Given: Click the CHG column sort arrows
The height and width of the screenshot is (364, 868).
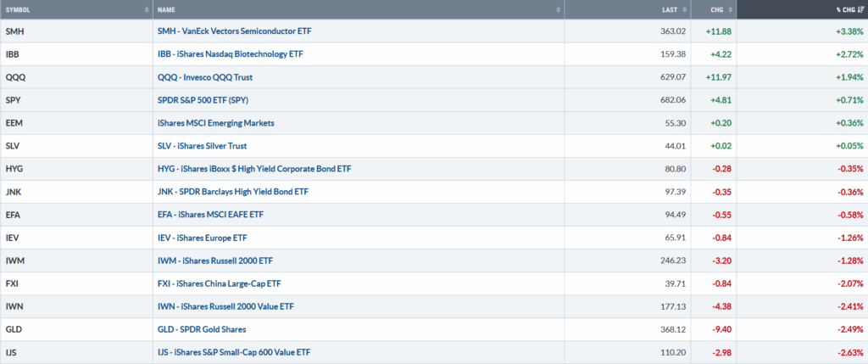Looking at the screenshot, I should point(732,9).
